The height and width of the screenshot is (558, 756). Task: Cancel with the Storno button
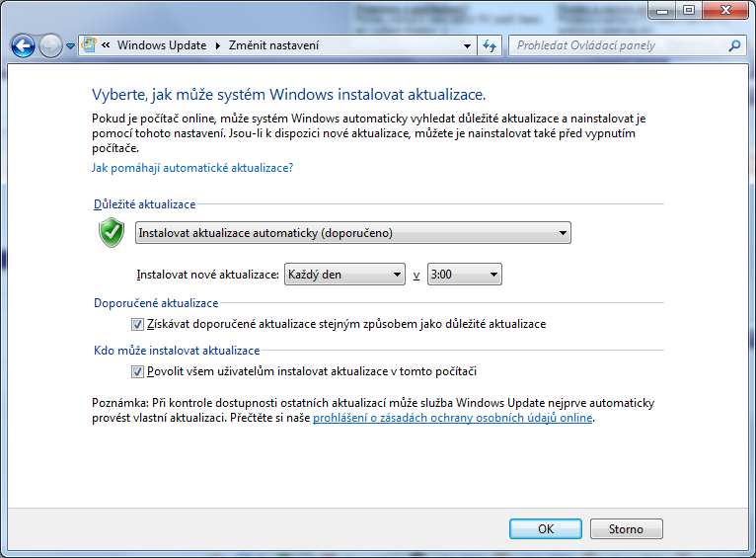pyautogui.click(x=626, y=529)
